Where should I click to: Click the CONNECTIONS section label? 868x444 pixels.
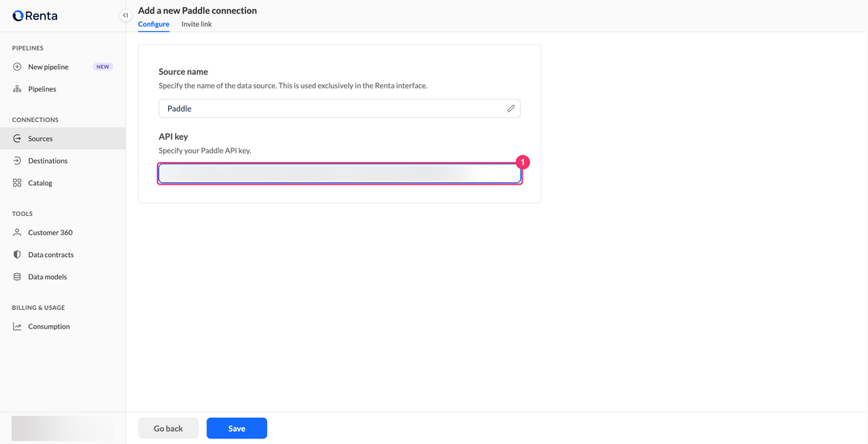[35, 120]
